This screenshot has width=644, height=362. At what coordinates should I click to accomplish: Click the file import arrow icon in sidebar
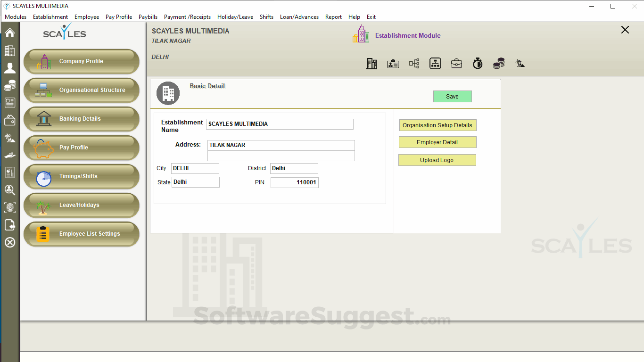point(10,225)
